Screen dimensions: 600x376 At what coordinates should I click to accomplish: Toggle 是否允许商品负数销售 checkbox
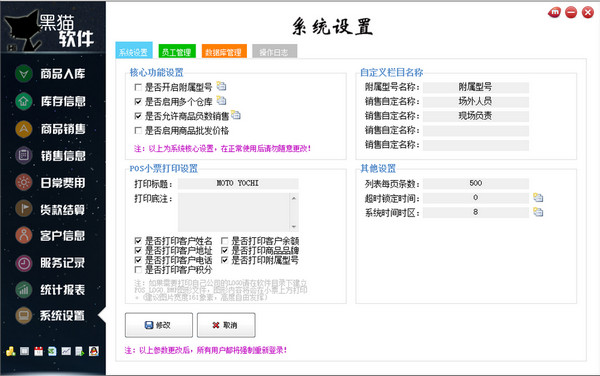click(x=138, y=116)
